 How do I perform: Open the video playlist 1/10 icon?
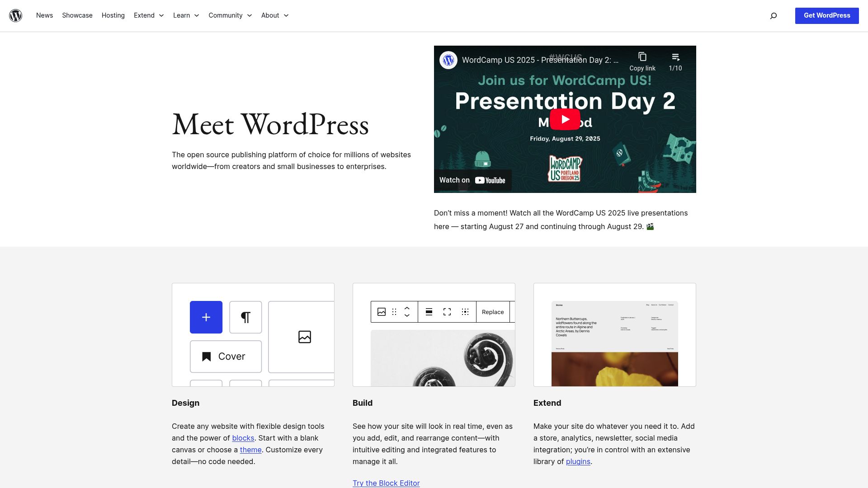[x=675, y=61]
